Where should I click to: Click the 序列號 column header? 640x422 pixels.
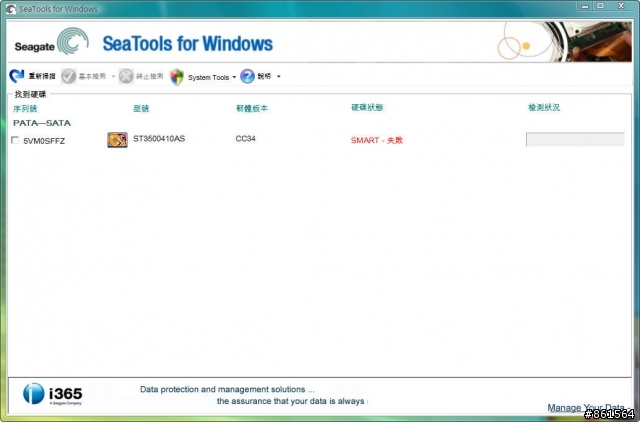tap(25, 109)
